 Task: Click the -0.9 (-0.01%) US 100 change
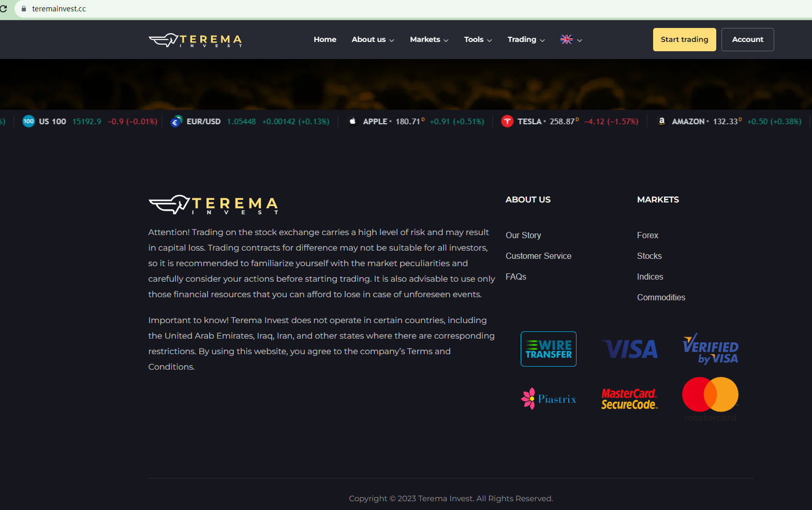132,121
